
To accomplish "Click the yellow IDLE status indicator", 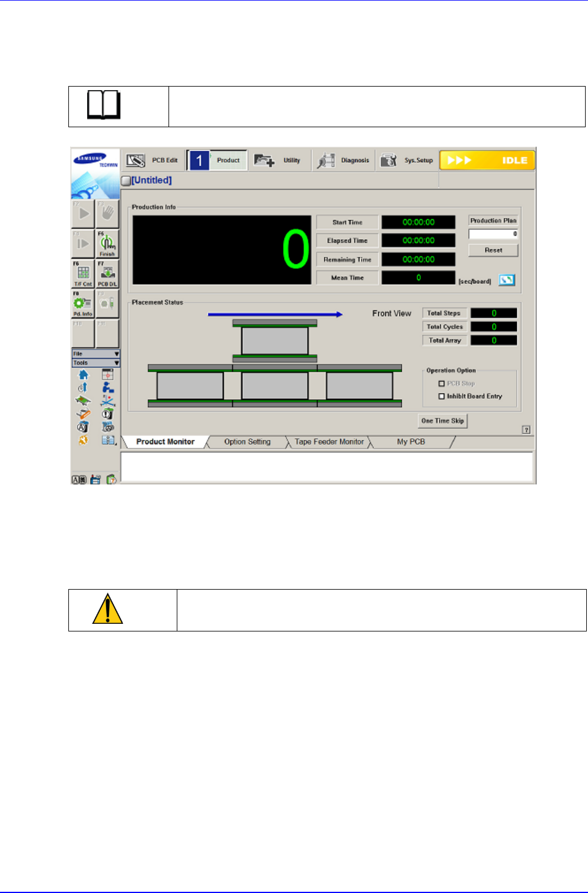I will [x=487, y=160].
